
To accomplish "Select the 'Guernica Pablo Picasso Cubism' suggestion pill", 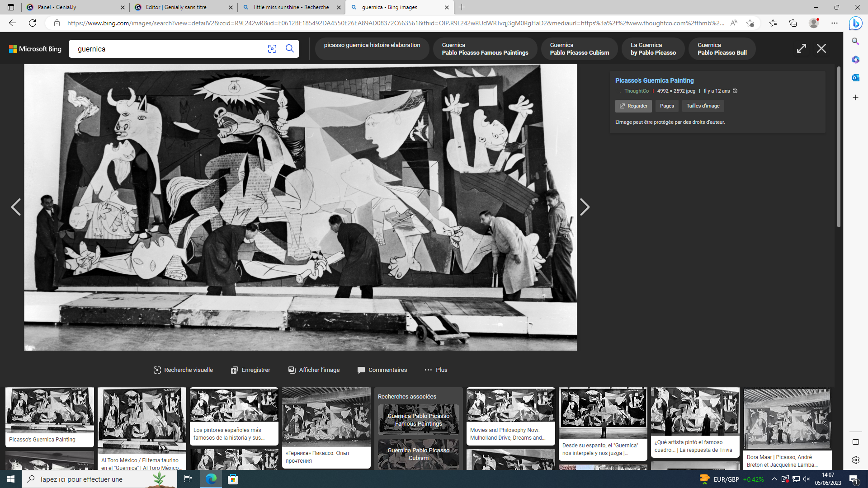I will tap(579, 48).
